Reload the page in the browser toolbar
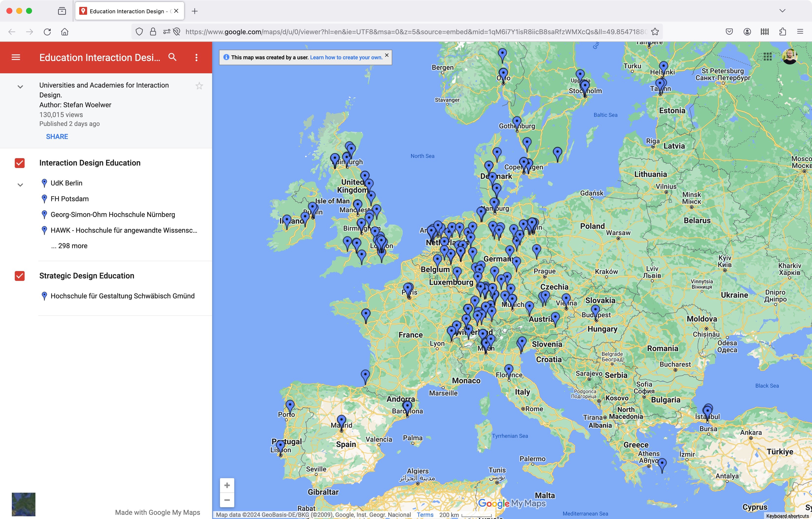Image resolution: width=812 pixels, height=519 pixels. (47, 32)
